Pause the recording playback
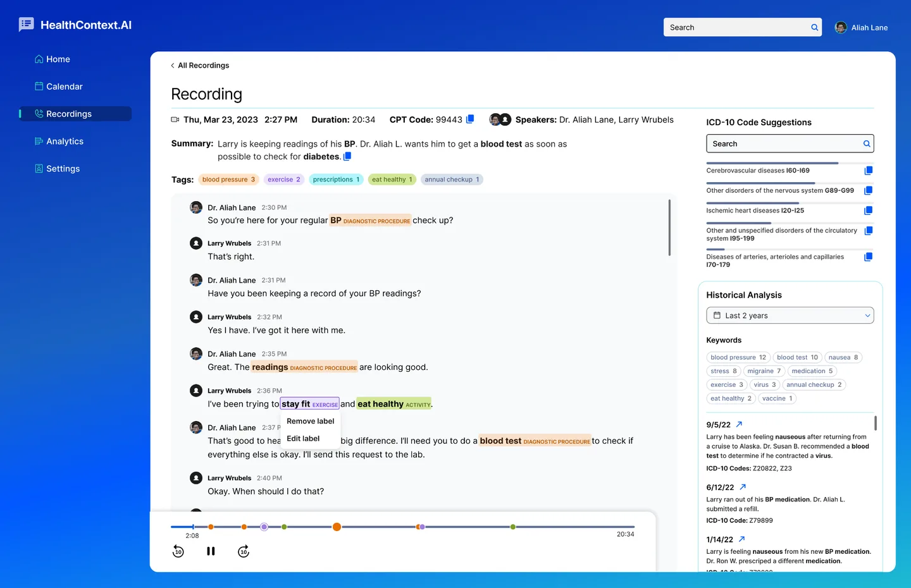 [x=211, y=551]
